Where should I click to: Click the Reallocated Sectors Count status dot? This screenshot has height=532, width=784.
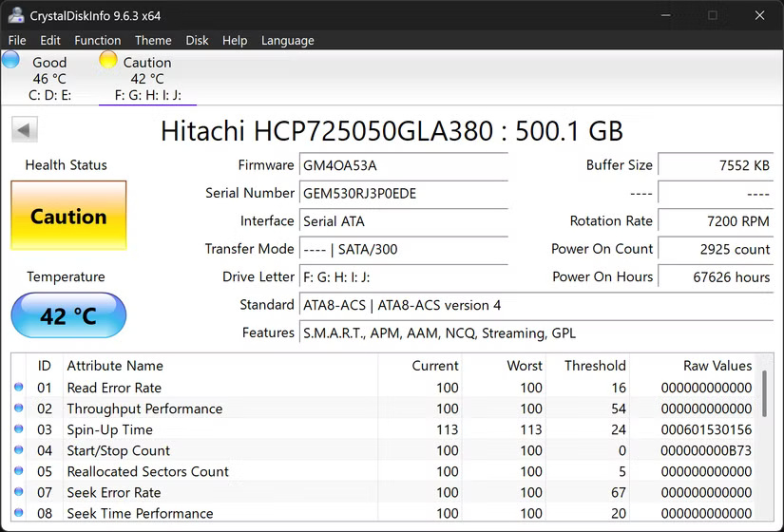click(19, 471)
